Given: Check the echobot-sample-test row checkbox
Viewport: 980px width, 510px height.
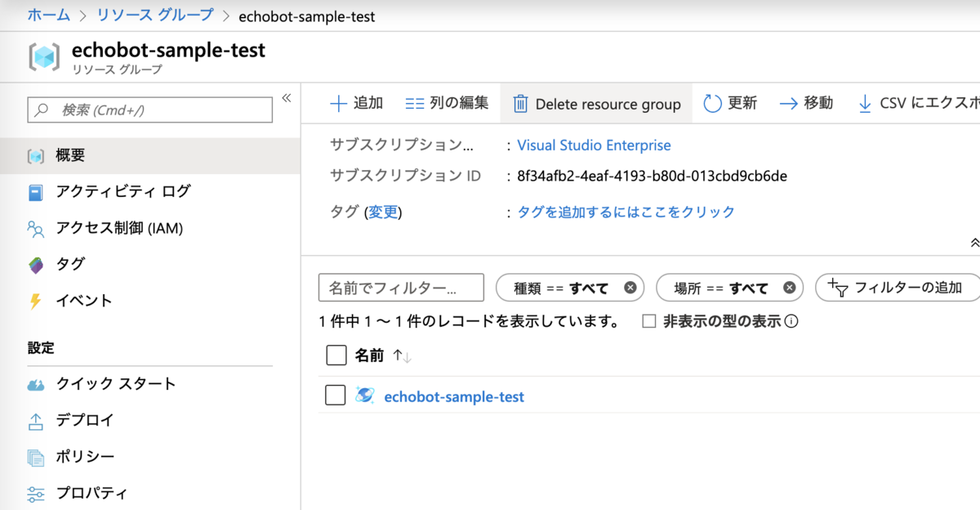Looking at the screenshot, I should coord(336,396).
